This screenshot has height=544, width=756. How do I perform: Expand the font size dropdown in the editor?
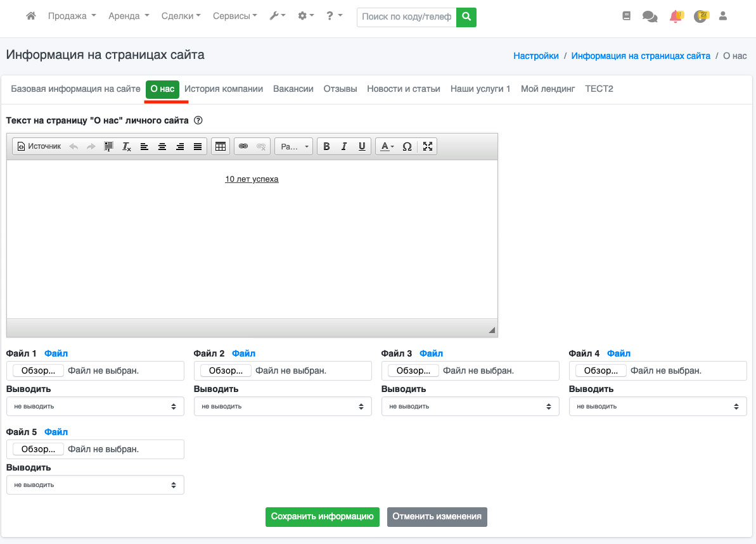click(x=294, y=146)
